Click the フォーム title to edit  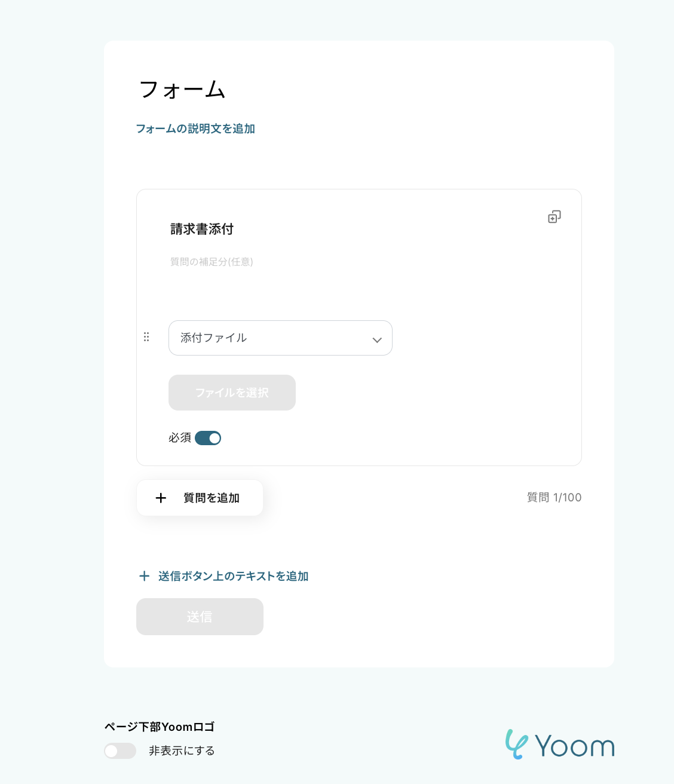click(x=182, y=90)
